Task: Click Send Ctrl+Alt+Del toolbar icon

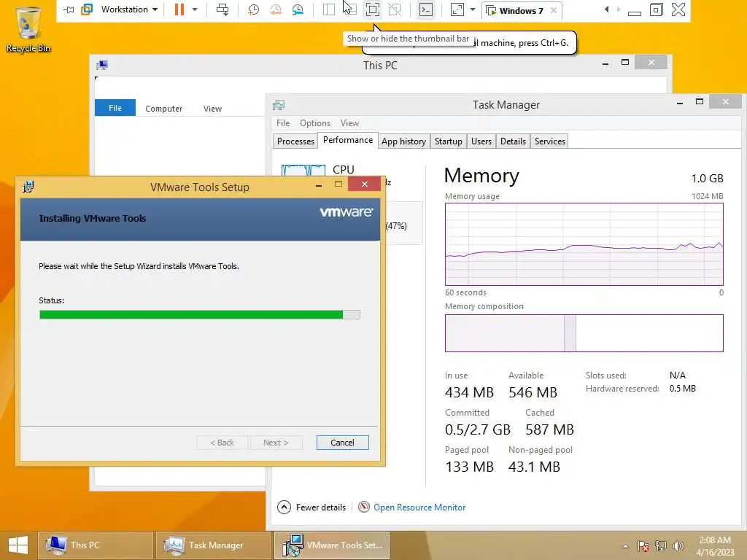Action: (x=222, y=9)
